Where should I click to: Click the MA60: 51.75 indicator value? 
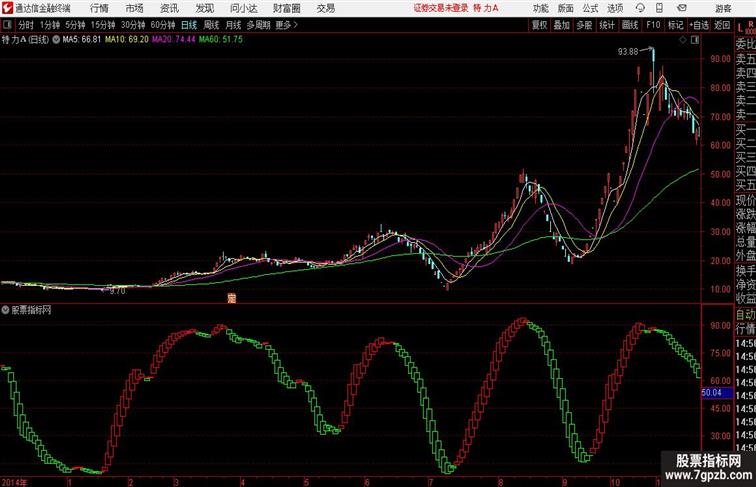221,40
